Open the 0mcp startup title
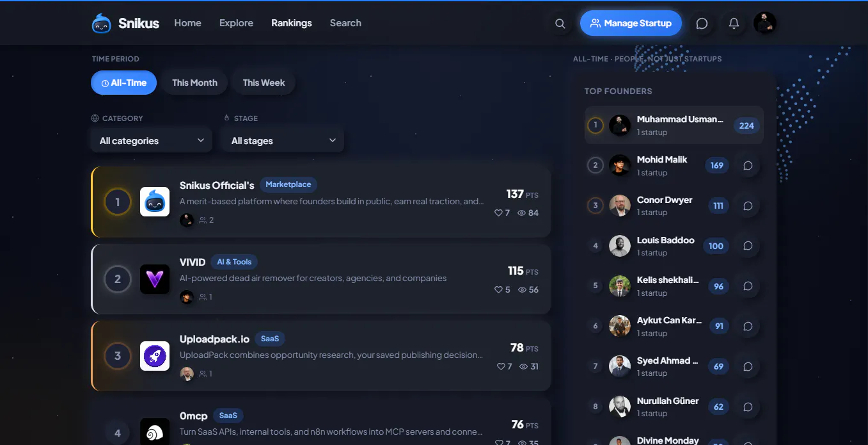This screenshot has width=868, height=445. point(194,416)
